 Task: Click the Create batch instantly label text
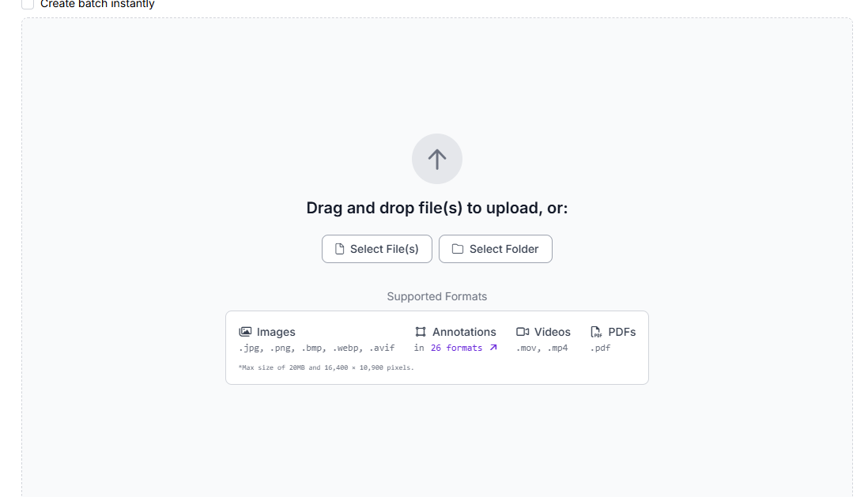(x=97, y=4)
